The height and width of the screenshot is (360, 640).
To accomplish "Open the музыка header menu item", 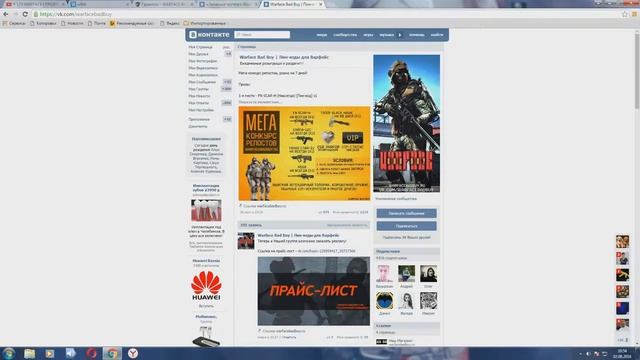I will pyautogui.click(x=387, y=35).
